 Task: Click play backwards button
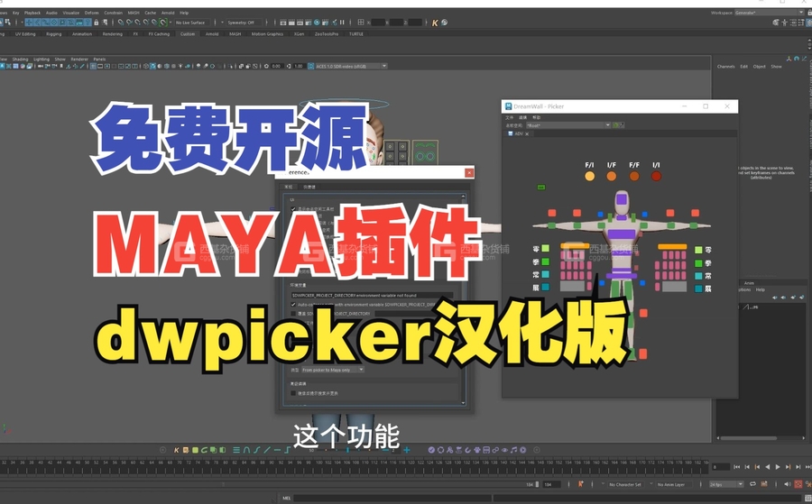point(768,467)
